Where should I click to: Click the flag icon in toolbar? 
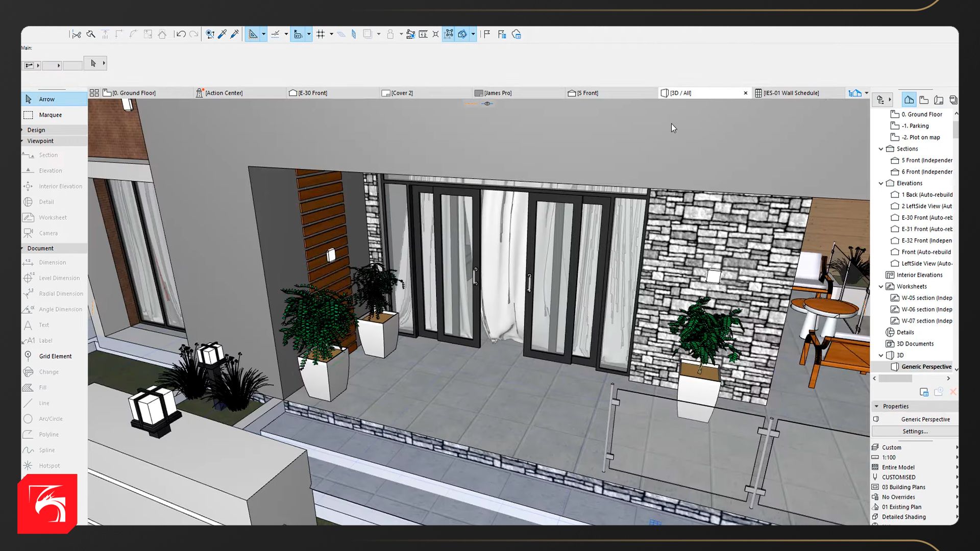(x=487, y=34)
